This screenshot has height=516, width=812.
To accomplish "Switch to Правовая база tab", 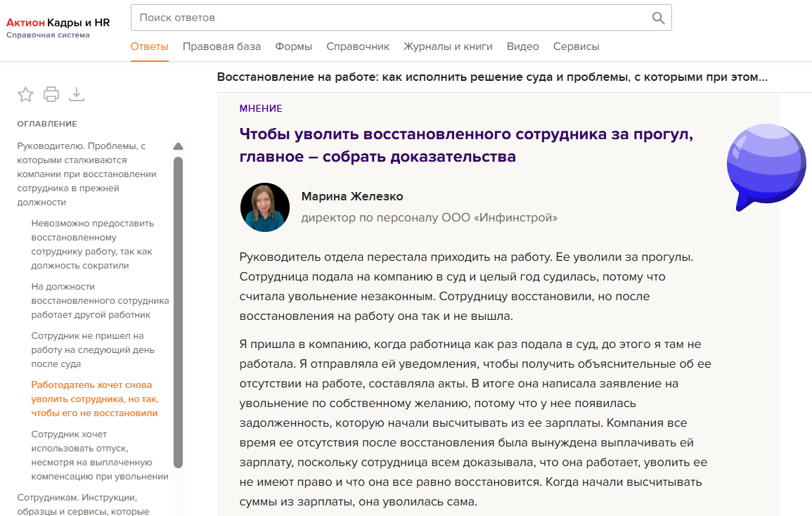I will 221,46.
